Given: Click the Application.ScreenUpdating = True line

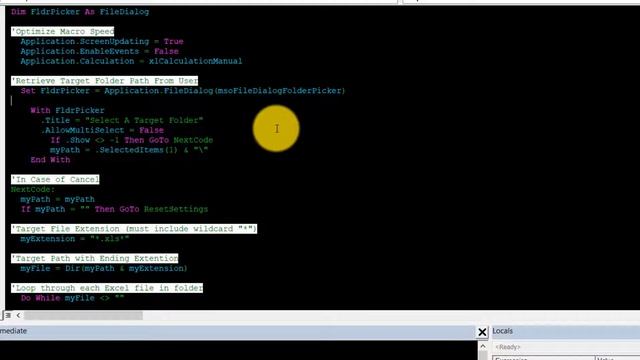Looking at the screenshot, I should click(x=102, y=42).
